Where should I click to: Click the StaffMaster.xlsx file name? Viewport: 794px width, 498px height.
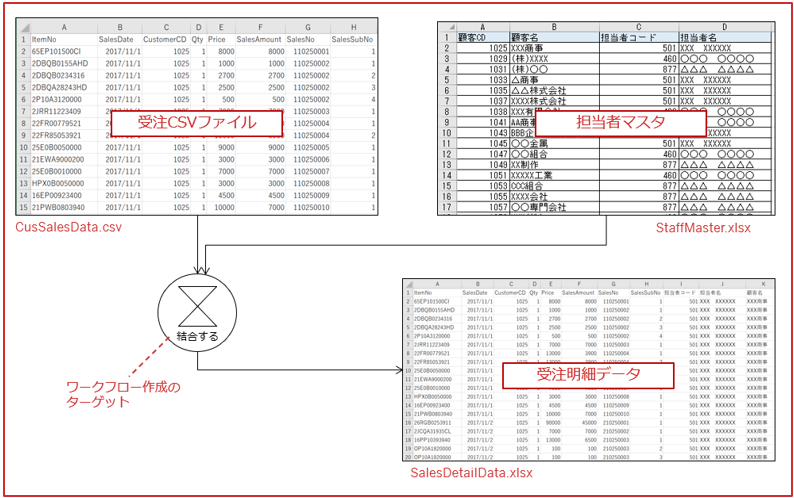703,227
